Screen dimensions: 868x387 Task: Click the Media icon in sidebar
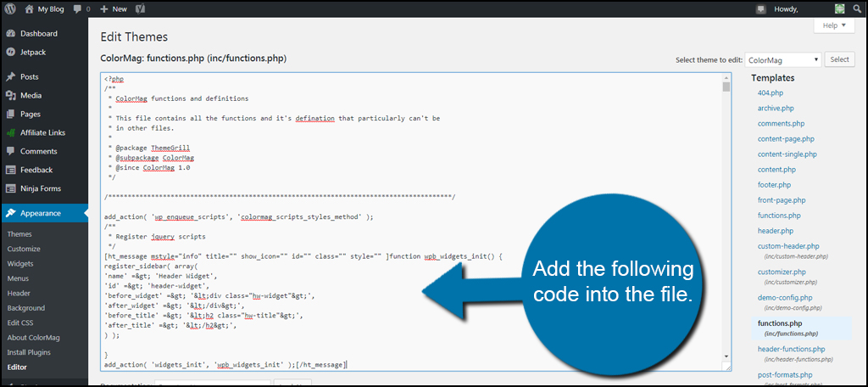[10, 95]
